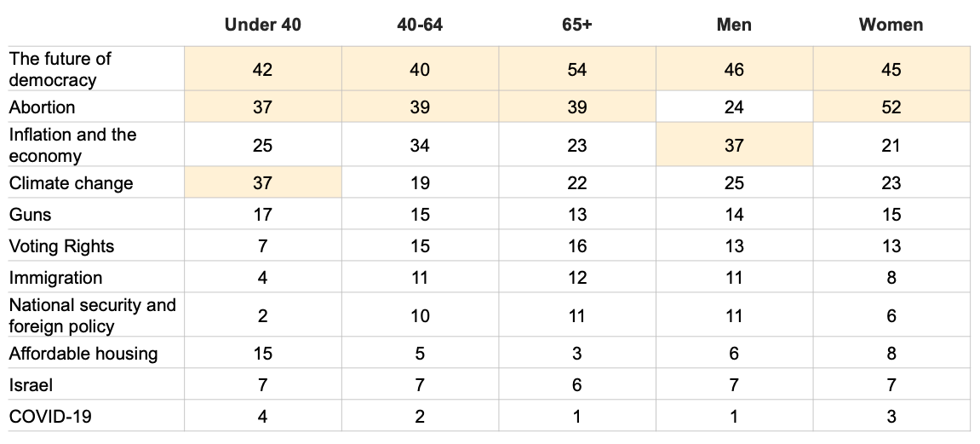
Task: Select the Affordable housing row label
Action: (x=83, y=354)
